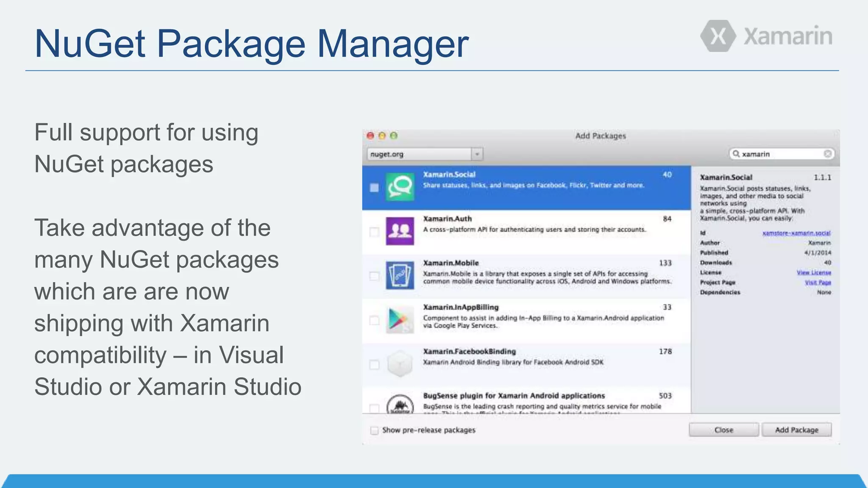Viewport: 868px width, 488px height.
Task: Click the 503 download count
Action: (x=665, y=396)
